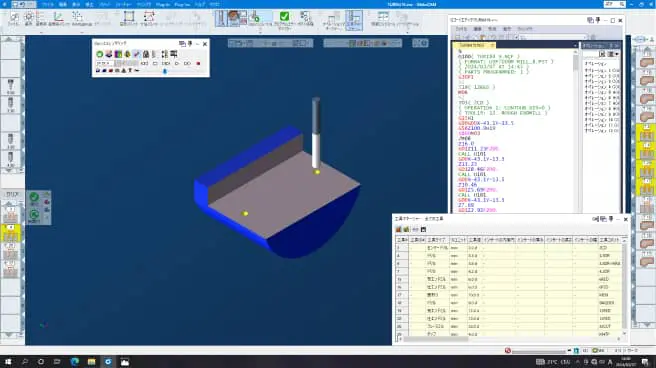Toggle the shaded model view ribbon icon
This screenshot has width=656, height=368.
point(233,18)
